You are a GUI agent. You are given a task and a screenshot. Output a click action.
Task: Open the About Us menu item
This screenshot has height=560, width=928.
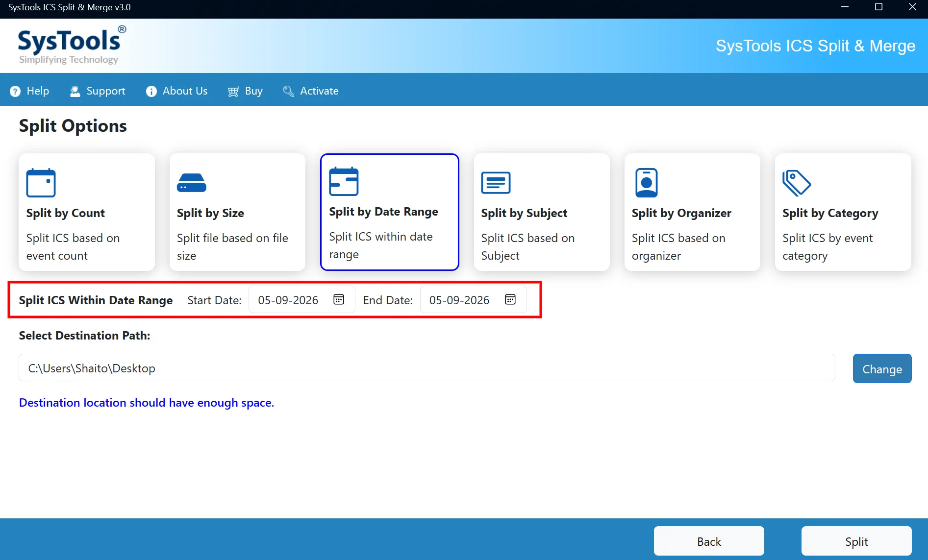(x=177, y=91)
